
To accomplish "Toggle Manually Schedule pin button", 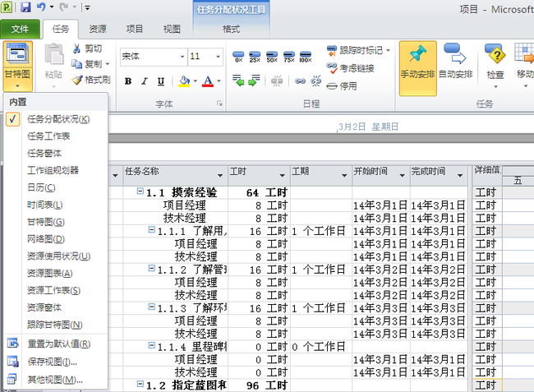I will click(x=418, y=68).
